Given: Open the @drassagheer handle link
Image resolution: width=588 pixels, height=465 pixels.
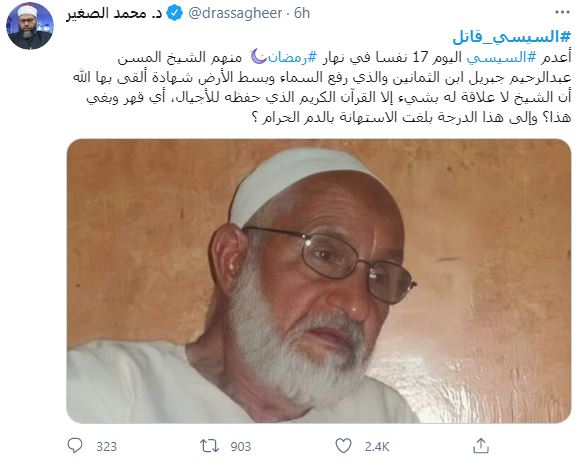Looking at the screenshot, I should (x=235, y=14).
